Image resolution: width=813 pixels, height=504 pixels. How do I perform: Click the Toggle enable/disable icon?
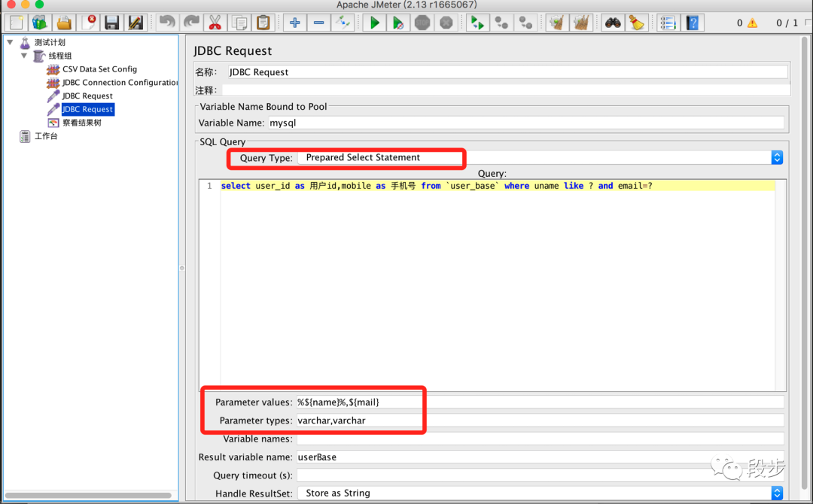coord(343,23)
